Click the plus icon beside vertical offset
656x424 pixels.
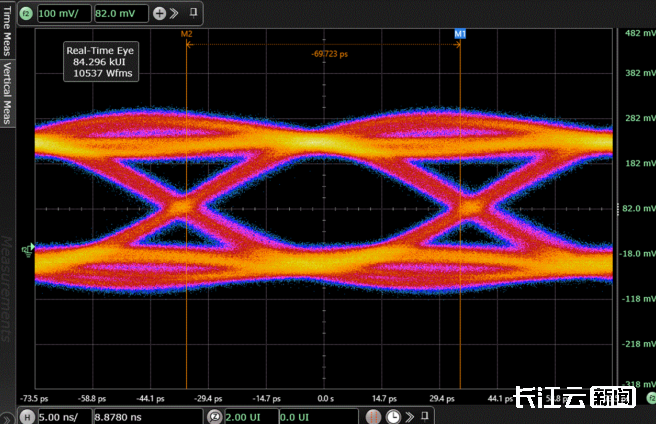coord(158,13)
